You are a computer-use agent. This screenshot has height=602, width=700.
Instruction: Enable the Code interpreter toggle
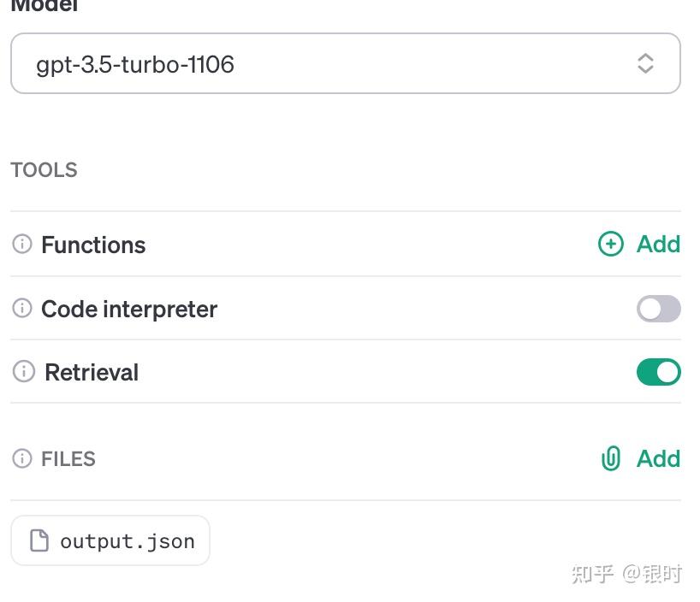[658, 309]
